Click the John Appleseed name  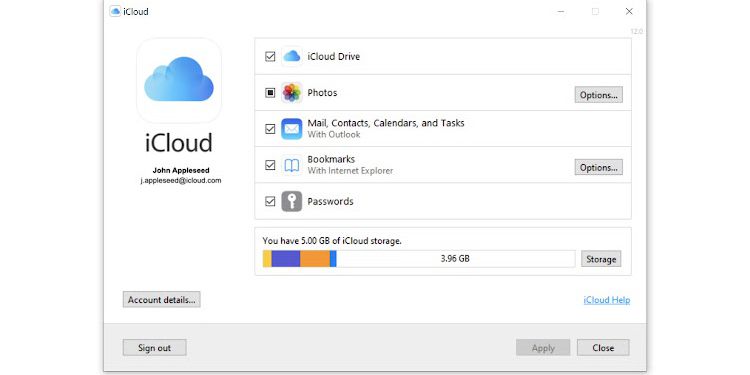click(181, 170)
